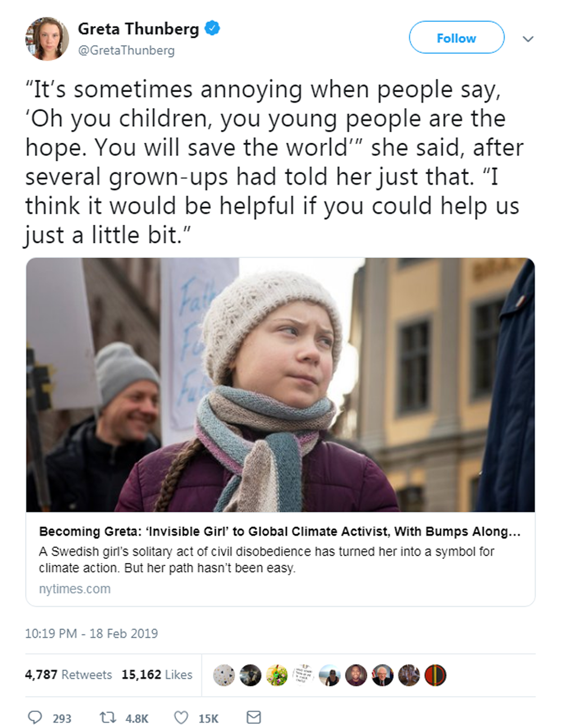Screen dimensions: 562x728
Task: Open the last red-circled liker avatar
Action: click(435, 675)
